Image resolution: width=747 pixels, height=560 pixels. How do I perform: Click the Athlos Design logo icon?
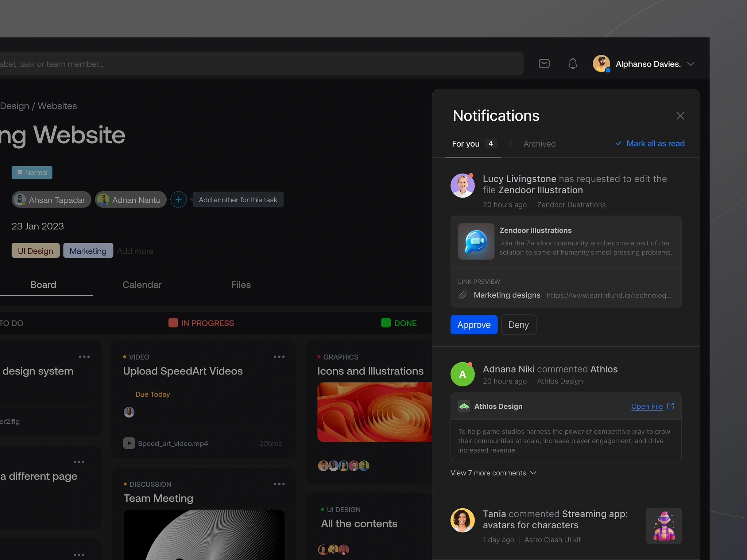[464, 406]
